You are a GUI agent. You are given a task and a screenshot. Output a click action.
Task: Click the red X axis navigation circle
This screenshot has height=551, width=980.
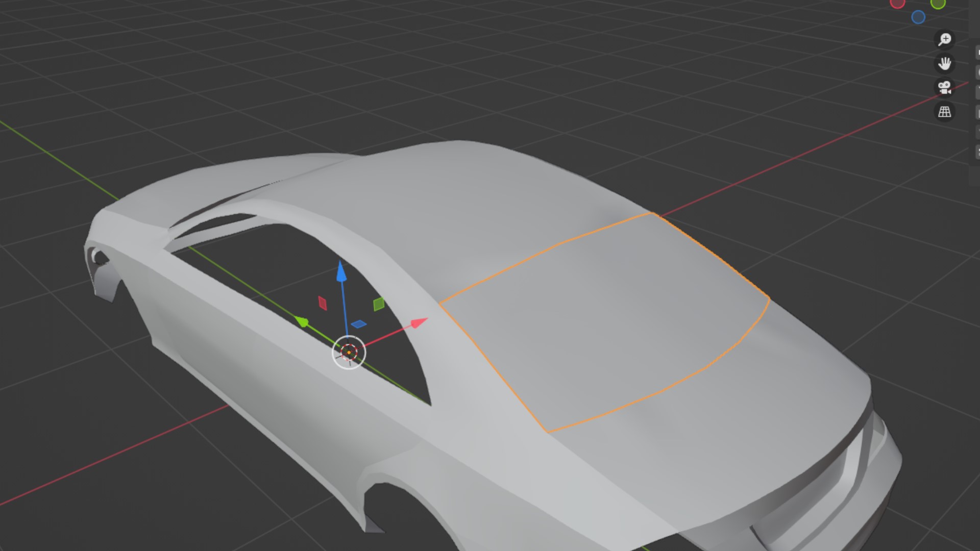[x=897, y=4]
